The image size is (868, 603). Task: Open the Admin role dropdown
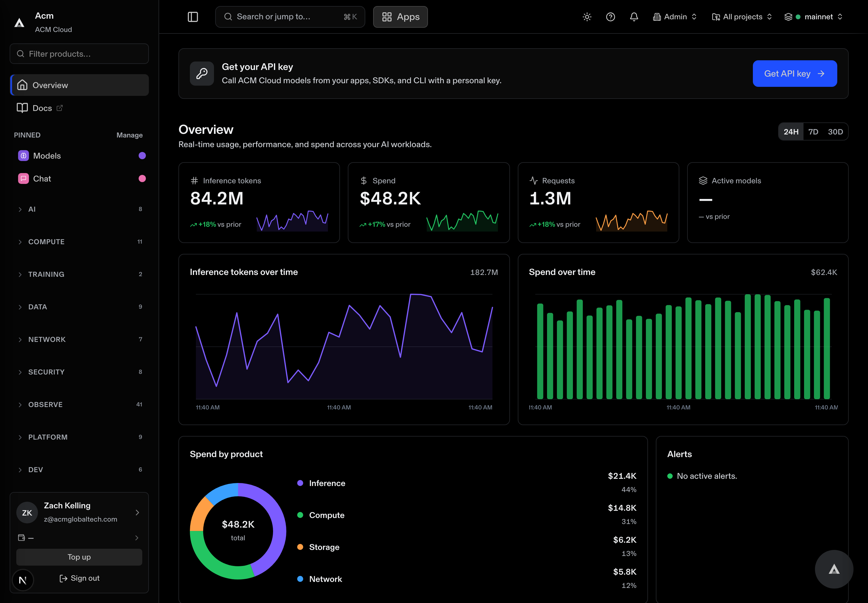coord(675,17)
